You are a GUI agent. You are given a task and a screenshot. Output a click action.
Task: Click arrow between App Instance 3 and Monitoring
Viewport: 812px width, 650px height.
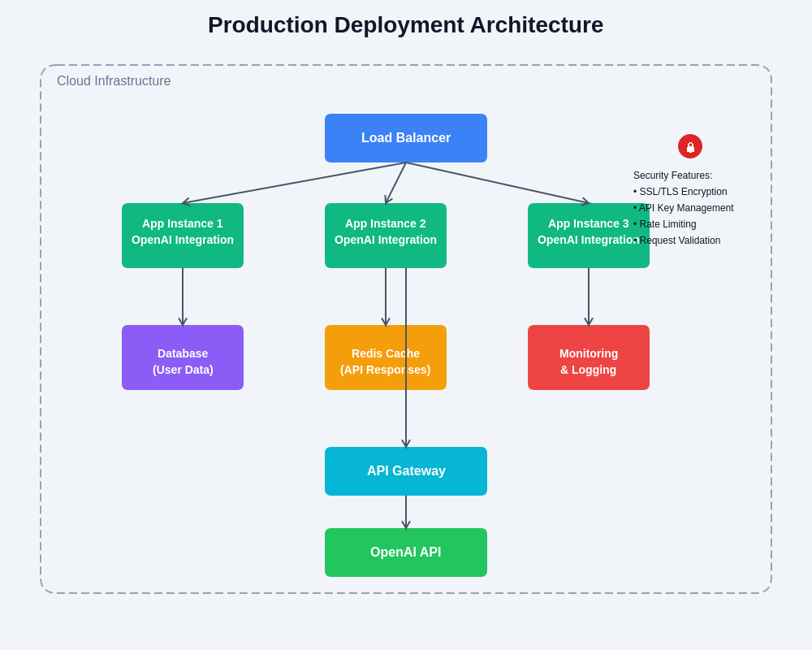(589, 297)
